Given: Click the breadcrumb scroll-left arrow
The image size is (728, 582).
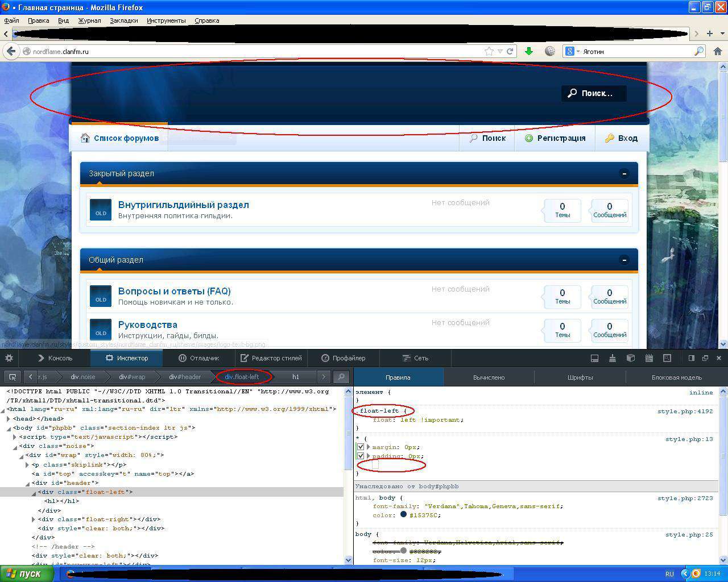Looking at the screenshot, I should [x=30, y=377].
